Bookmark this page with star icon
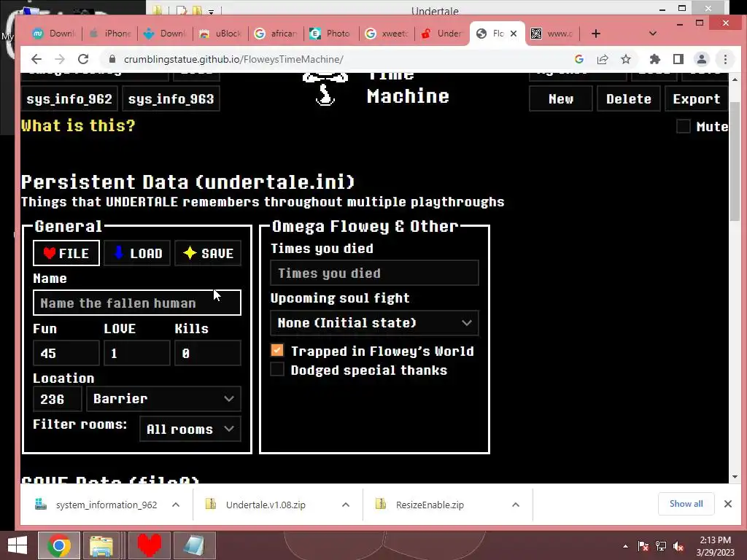The height and width of the screenshot is (560, 747). pyautogui.click(x=626, y=59)
